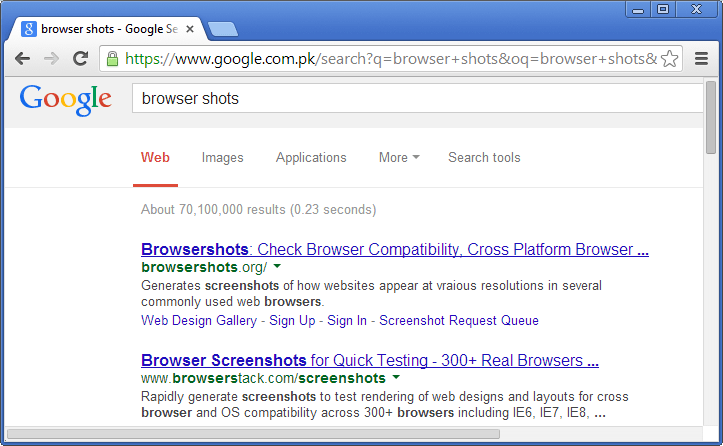Open Search tools
Viewport: 723px width, 446px height.
tap(484, 158)
